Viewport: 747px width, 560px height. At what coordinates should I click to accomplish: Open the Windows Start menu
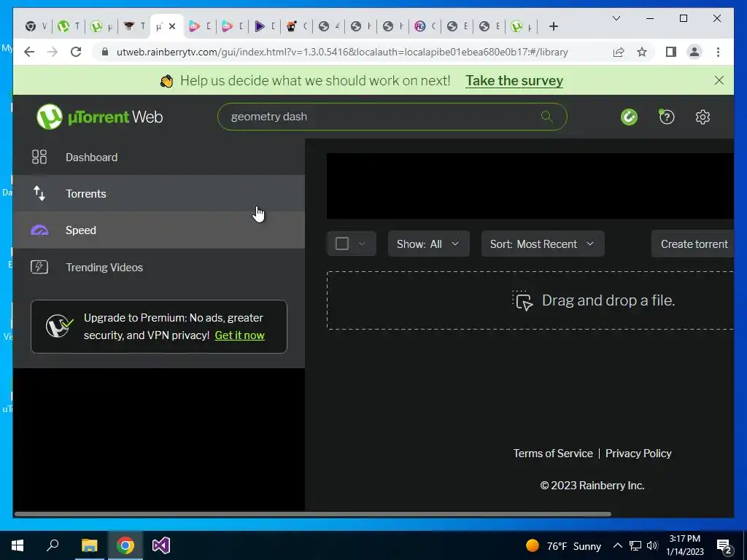(18, 545)
